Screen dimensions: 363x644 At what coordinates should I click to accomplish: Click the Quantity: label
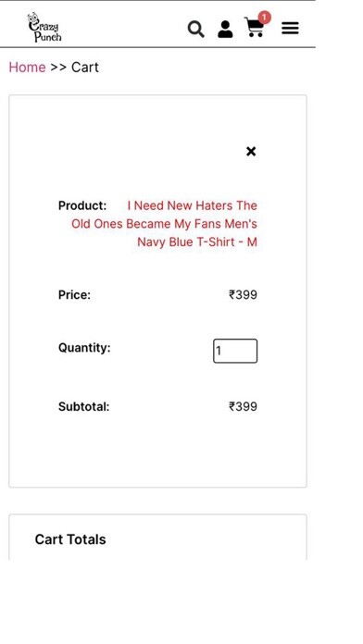click(84, 348)
